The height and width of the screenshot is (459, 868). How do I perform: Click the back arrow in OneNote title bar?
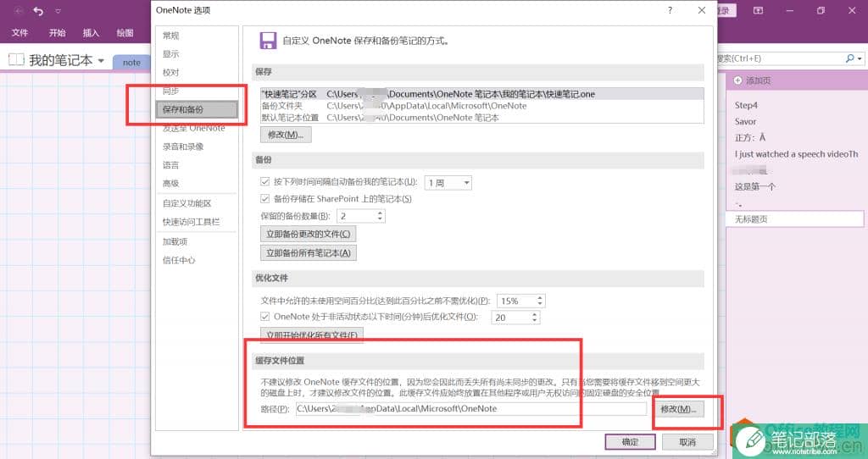19,10
